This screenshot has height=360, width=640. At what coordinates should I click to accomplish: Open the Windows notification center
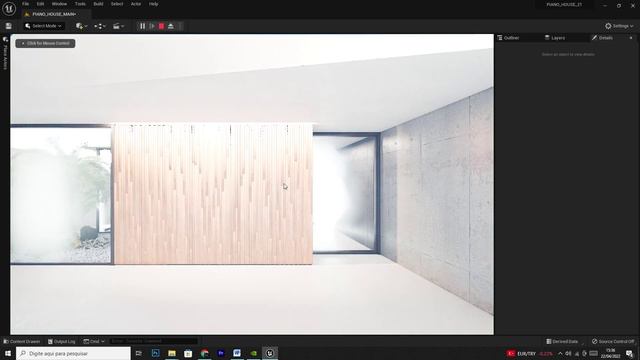(630, 353)
